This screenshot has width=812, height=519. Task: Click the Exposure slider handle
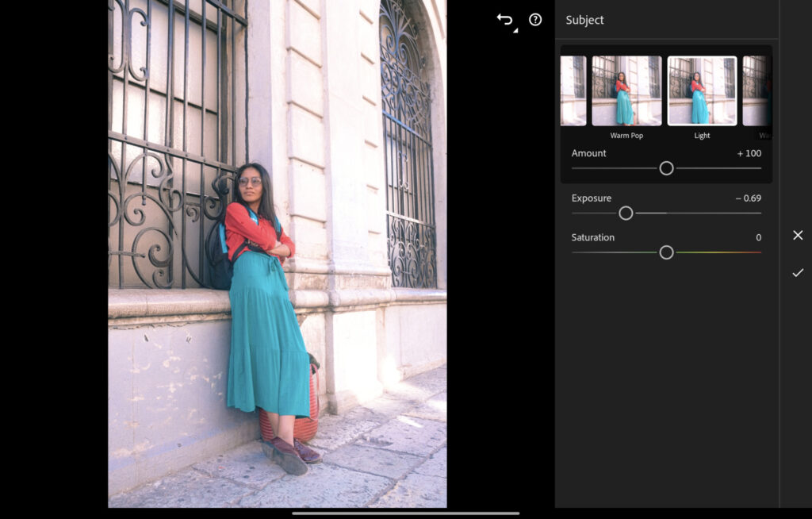626,213
